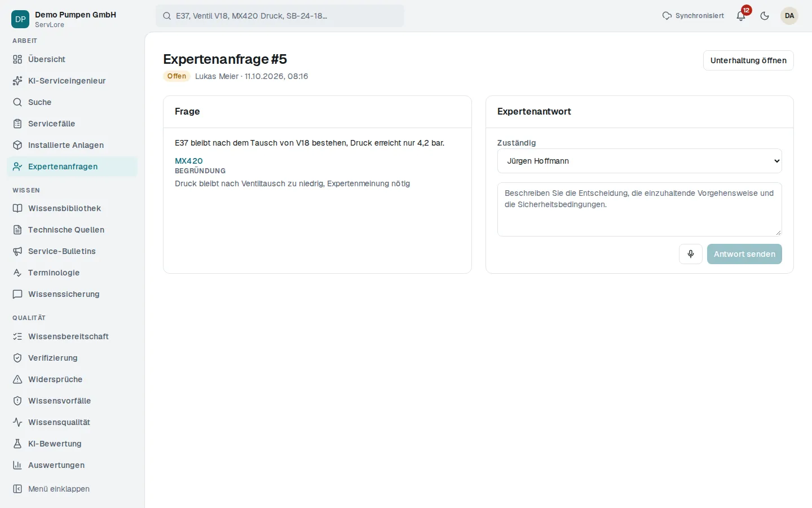
Task: Start voice input with microphone button
Action: (691, 254)
